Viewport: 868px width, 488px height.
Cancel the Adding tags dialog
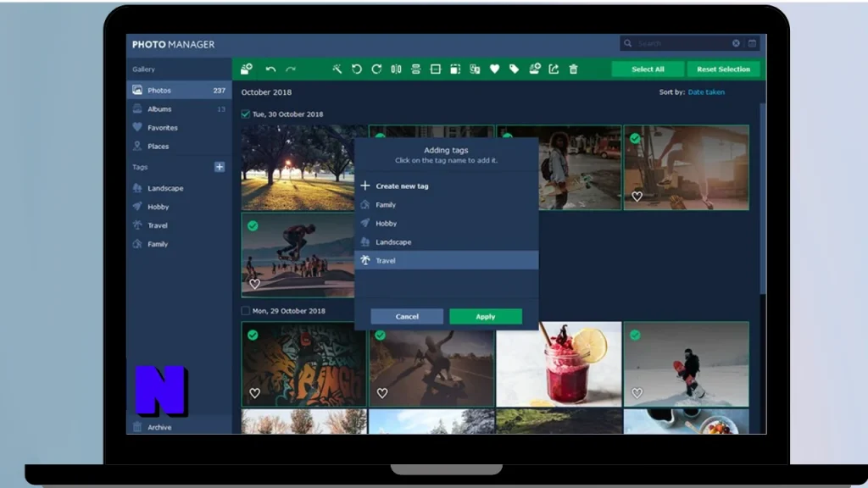tap(407, 317)
